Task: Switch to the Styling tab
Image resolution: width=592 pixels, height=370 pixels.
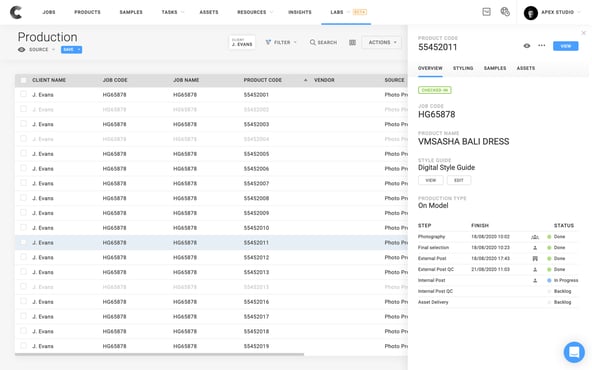Action: (x=463, y=68)
